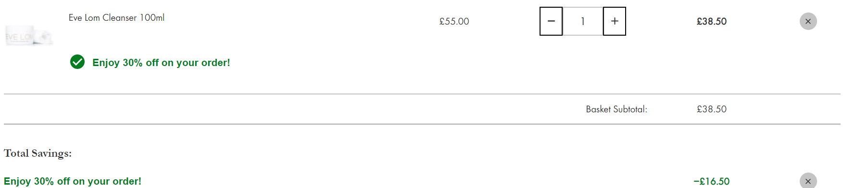Image resolution: width=868 pixels, height=188 pixels.
Task: Click the 100ml size in product name
Action: click(152, 18)
